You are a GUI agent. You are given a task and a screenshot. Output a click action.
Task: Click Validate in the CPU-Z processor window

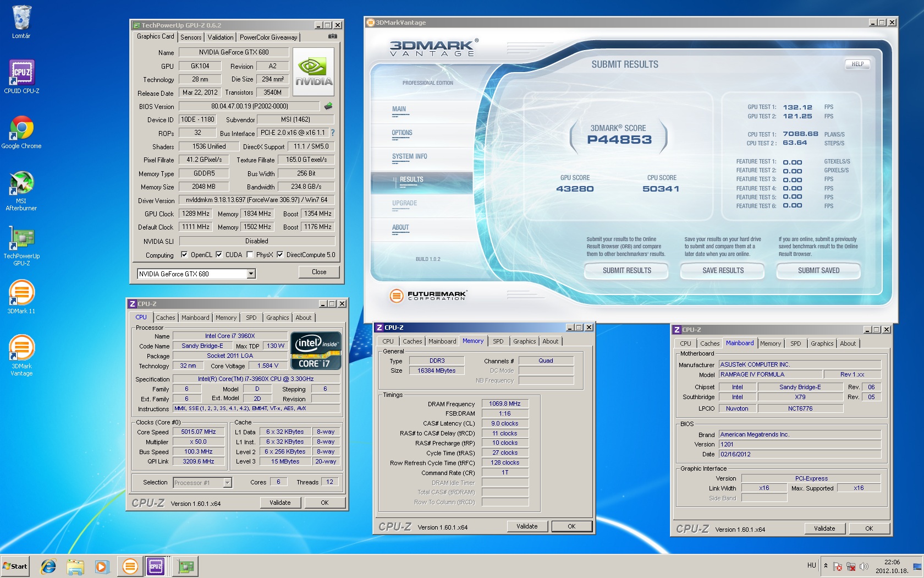pyautogui.click(x=280, y=503)
